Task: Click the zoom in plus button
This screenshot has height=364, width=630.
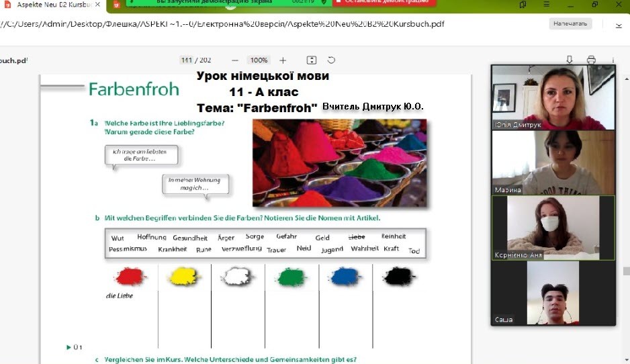Action: (283, 60)
